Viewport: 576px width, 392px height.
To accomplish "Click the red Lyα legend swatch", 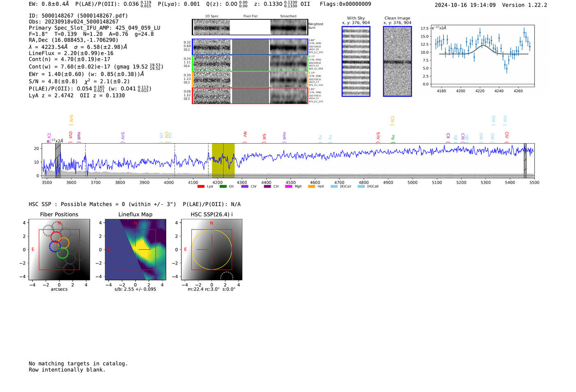I will pyautogui.click(x=201, y=187).
